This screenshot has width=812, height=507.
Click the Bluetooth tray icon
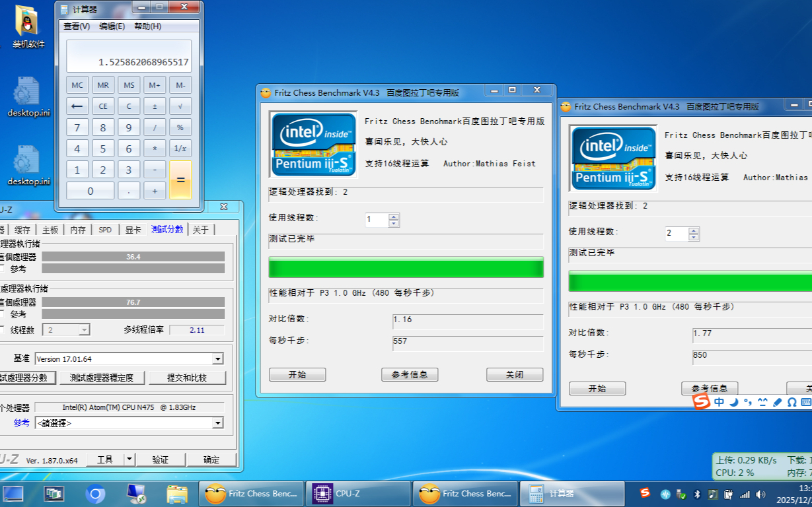(x=696, y=494)
